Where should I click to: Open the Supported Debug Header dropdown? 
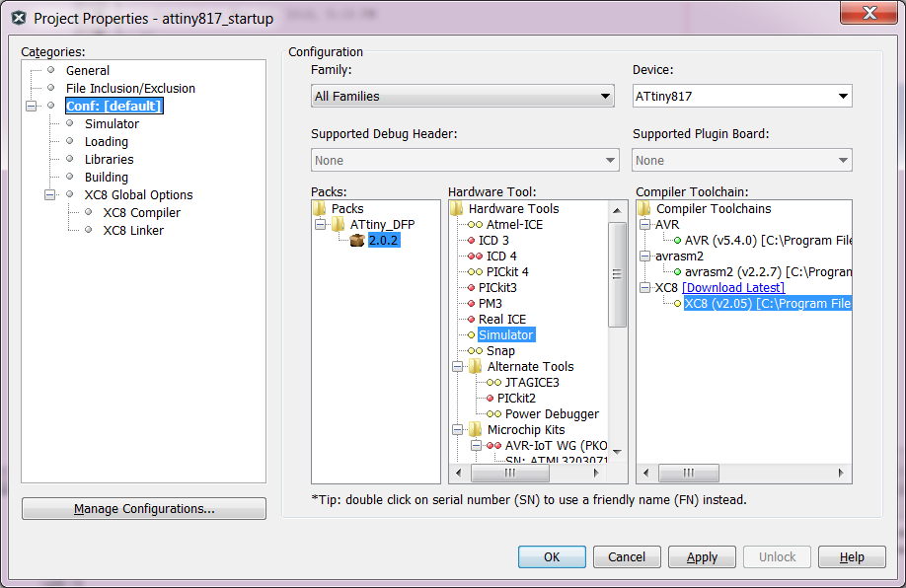point(465,160)
